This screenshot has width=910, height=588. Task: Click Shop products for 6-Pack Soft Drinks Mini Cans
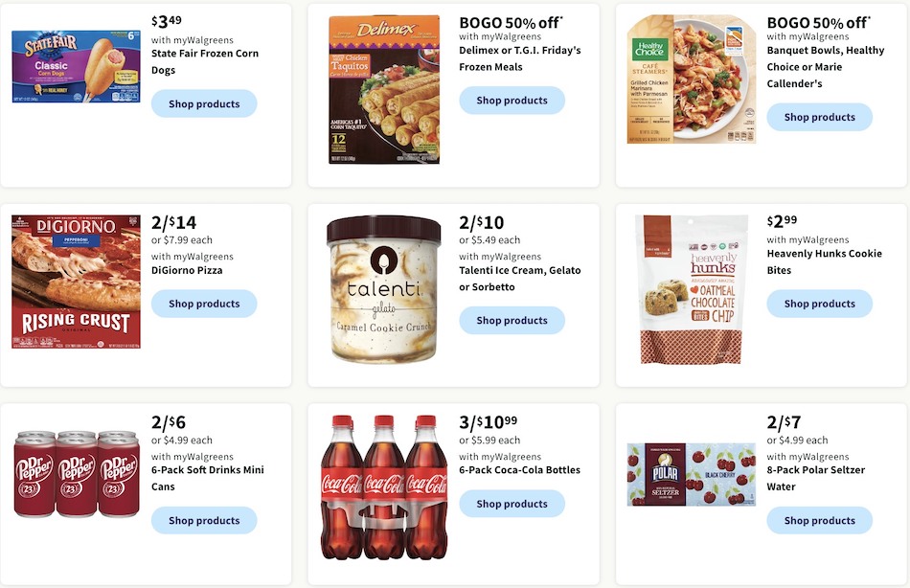pyautogui.click(x=204, y=520)
